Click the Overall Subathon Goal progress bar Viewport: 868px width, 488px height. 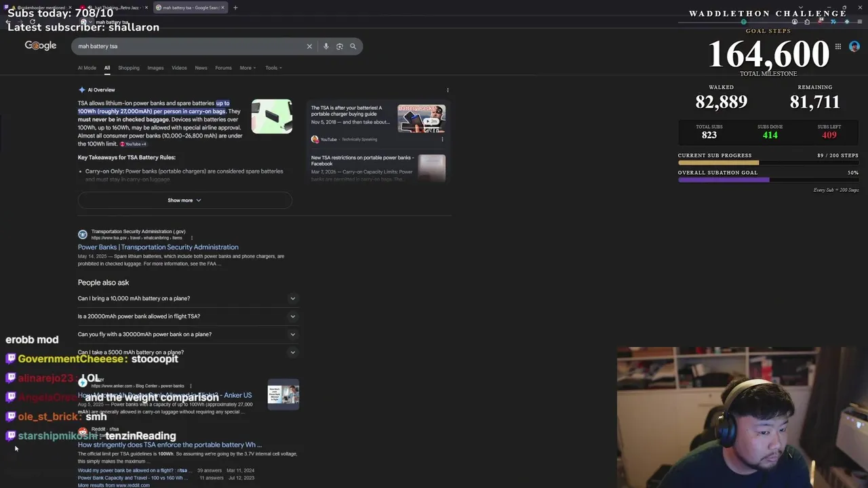click(x=768, y=180)
